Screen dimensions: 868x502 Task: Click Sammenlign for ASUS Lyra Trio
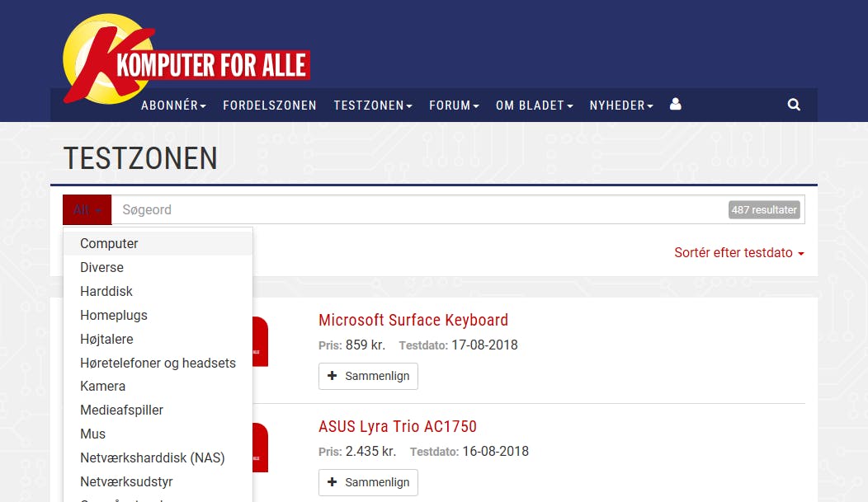tap(368, 482)
